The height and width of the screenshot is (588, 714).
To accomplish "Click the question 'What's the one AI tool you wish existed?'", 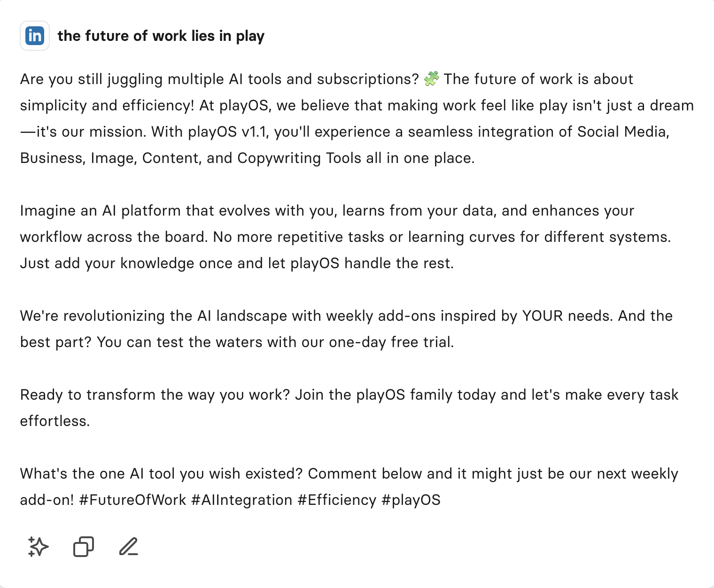I will click(x=161, y=473).
